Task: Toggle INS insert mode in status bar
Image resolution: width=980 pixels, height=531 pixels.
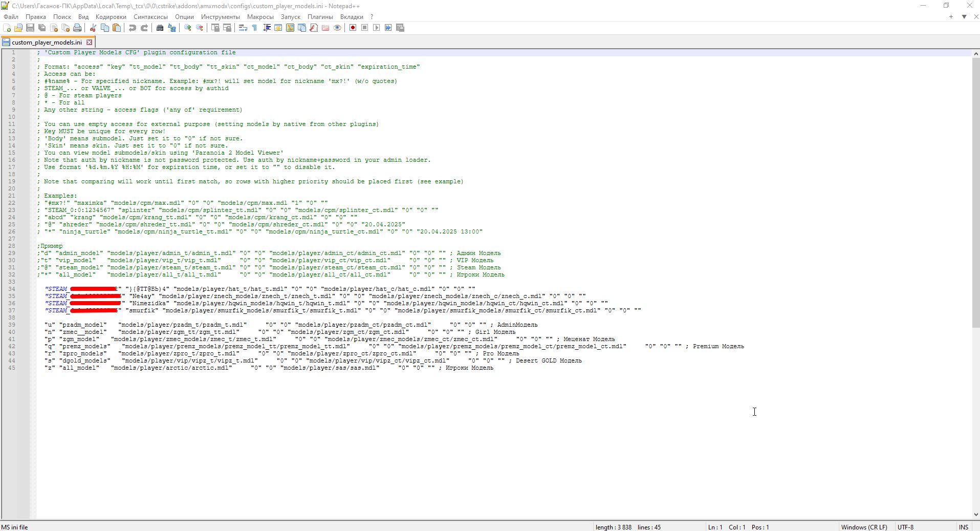Action: click(963, 527)
